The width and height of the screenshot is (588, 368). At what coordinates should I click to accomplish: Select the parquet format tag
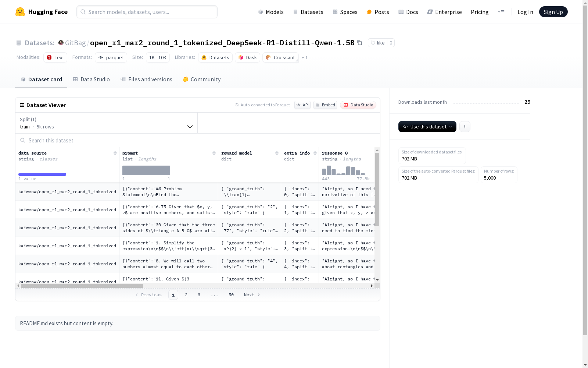(x=111, y=57)
